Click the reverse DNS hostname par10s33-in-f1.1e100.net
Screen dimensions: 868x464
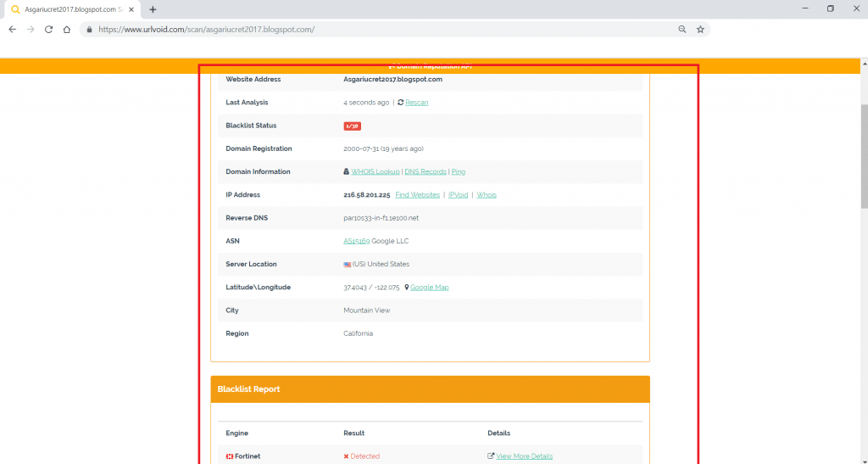pos(381,218)
